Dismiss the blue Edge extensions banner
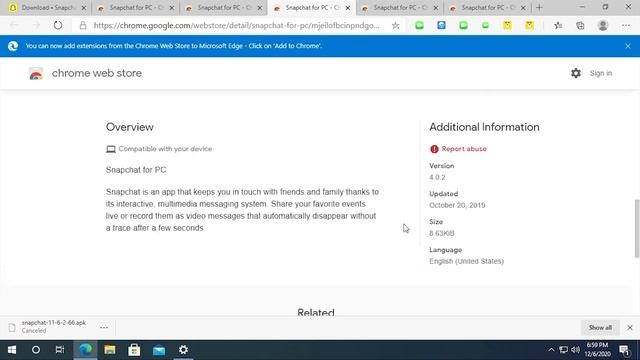 (628, 46)
